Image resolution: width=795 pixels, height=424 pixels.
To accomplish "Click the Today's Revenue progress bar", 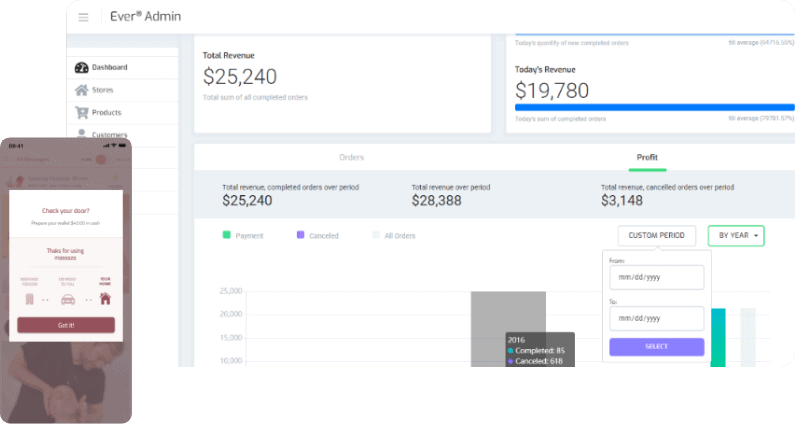I will pos(654,107).
